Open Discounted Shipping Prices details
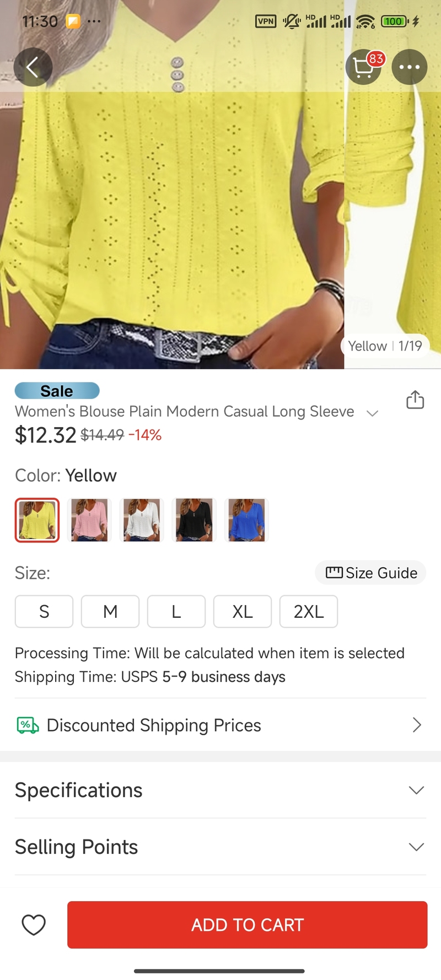Screen dimensions: 441x980 coord(220,725)
